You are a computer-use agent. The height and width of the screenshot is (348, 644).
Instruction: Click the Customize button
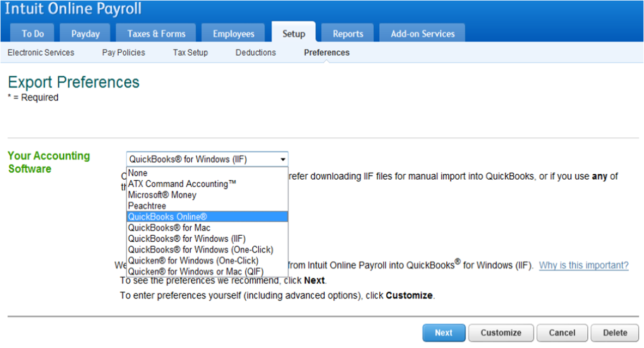[x=501, y=333]
